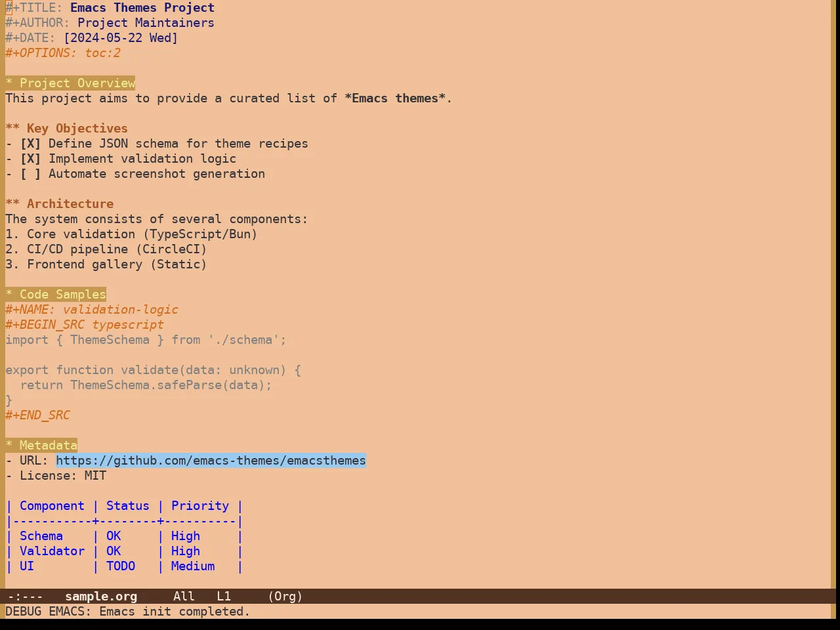This screenshot has width=840, height=630.
Task: Fold the 'Architecture' subheading
Action: click(59, 204)
